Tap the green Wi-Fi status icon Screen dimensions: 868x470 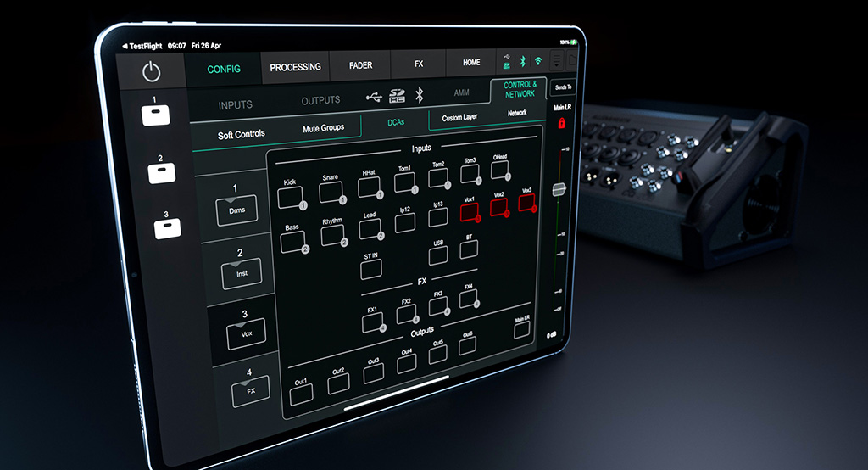[x=538, y=60]
